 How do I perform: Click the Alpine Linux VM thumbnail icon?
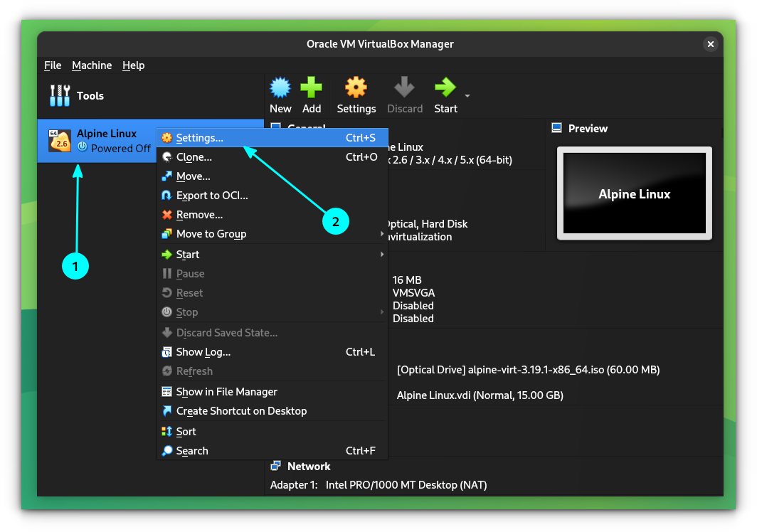pyautogui.click(x=60, y=141)
